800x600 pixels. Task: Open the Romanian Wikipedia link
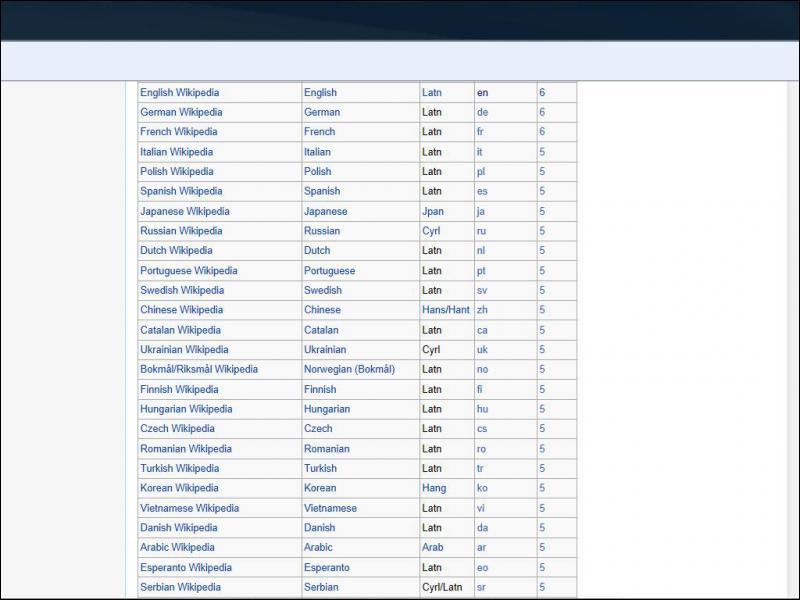tap(186, 449)
